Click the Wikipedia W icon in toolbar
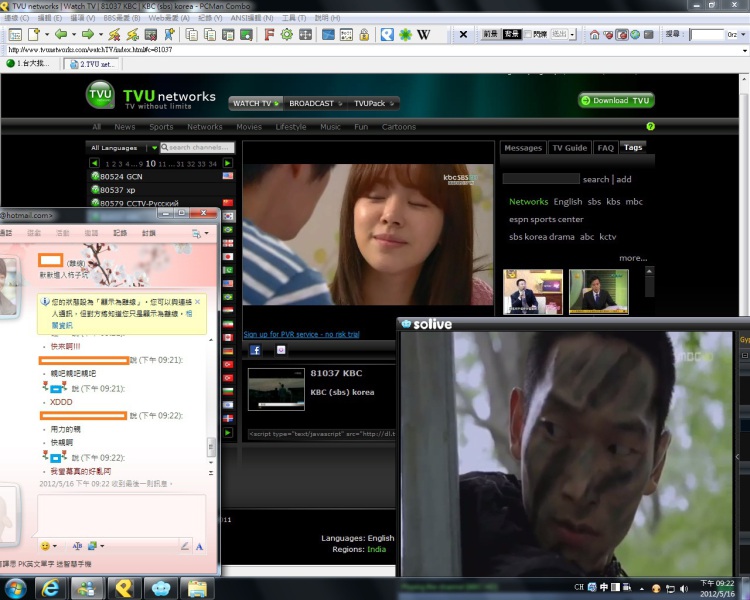Screen dimensions: 750x600 [423, 34]
